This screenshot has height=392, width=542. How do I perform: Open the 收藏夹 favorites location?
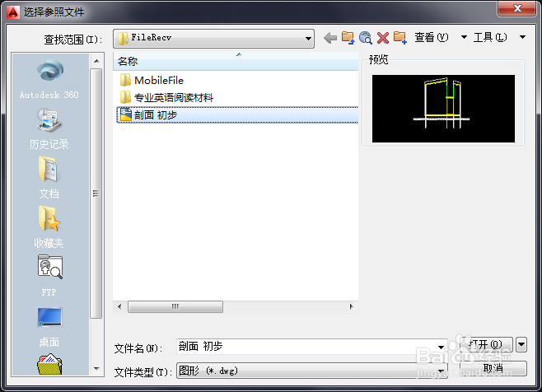pos(49,227)
